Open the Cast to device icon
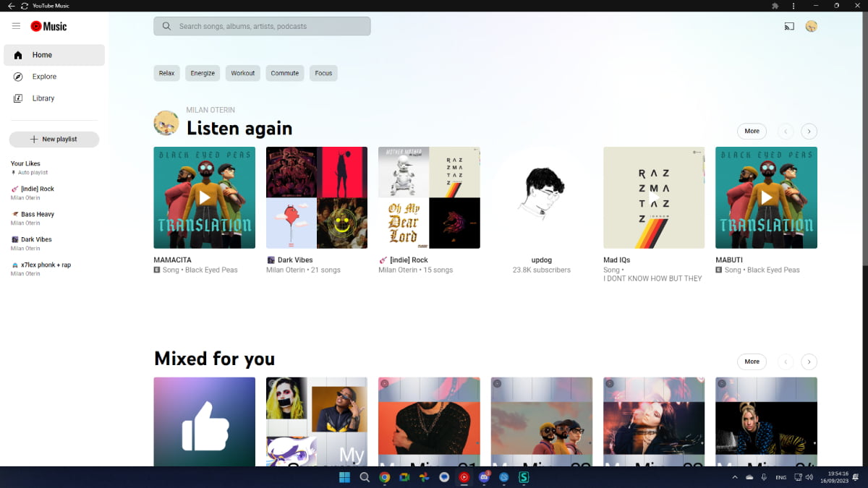 (789, 26)
